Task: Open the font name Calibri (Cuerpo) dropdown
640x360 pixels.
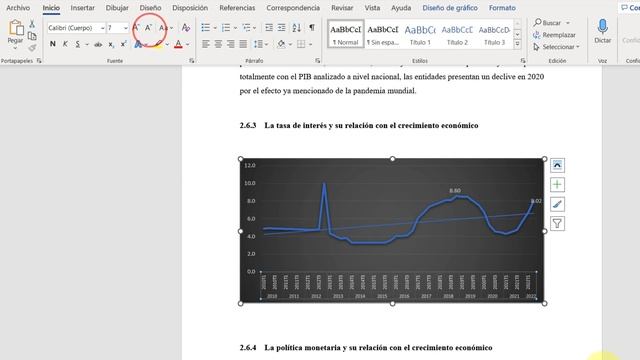Action: 102,28
